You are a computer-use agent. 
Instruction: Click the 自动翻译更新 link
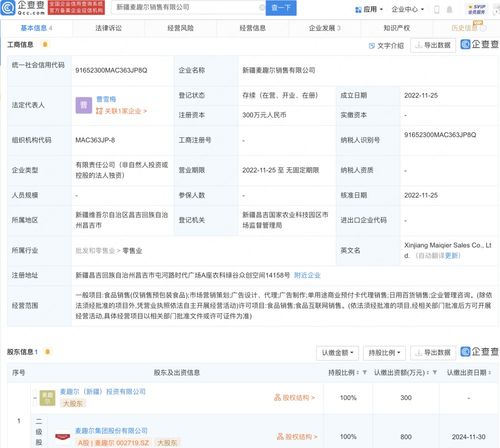tap(438, 256)
